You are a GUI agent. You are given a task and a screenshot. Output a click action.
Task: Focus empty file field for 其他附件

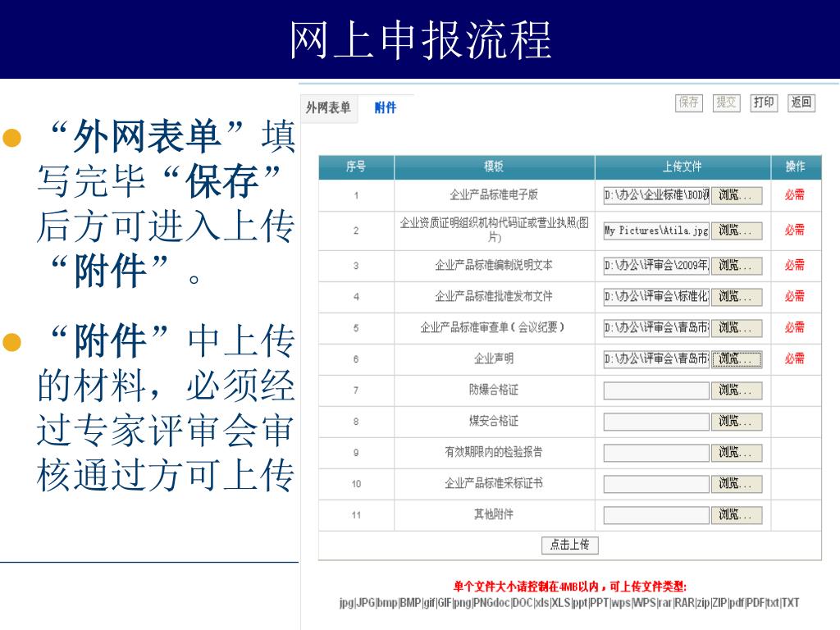pyautogui.click(x=656, y=515)
